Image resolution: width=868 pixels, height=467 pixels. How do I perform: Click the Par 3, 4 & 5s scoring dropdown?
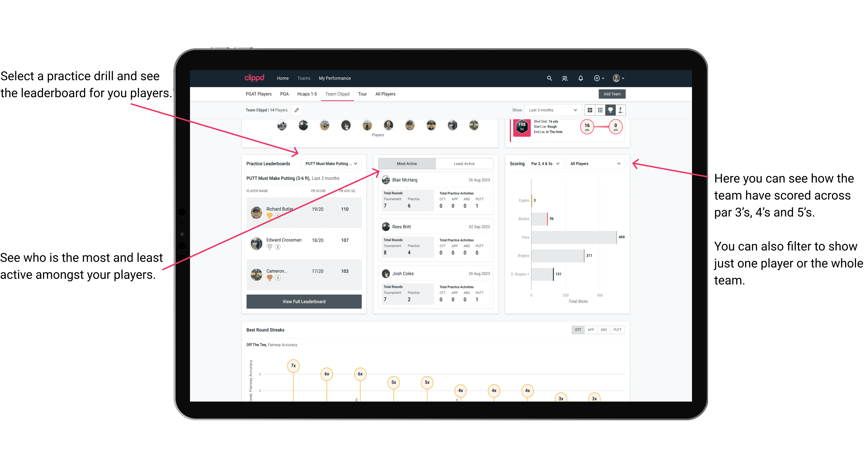549,164
